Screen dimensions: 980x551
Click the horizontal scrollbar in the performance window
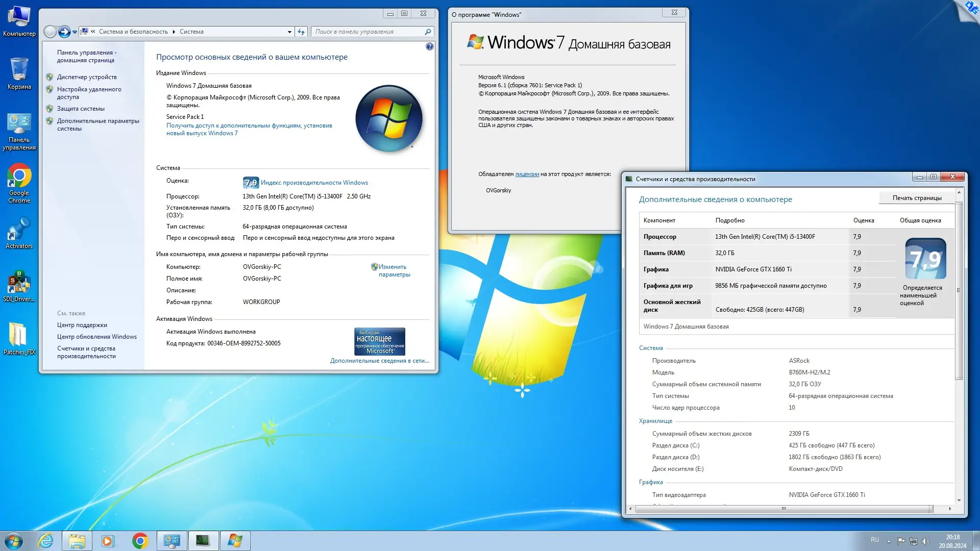tap(783, 509)
